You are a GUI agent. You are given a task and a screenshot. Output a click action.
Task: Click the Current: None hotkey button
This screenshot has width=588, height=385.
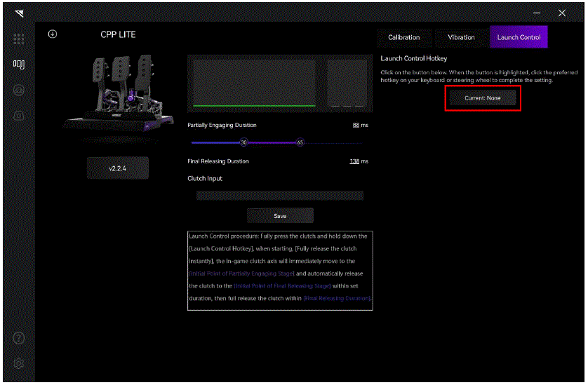[x=483, y=98]
